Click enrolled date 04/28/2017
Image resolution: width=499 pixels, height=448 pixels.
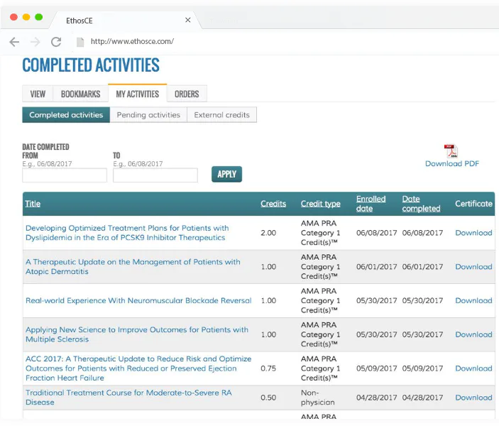376,398
